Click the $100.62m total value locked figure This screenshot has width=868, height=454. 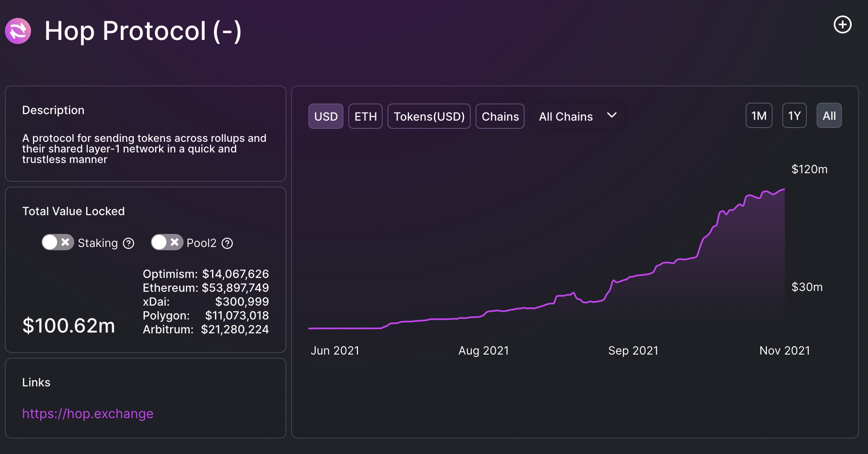[x=69, y=326]
